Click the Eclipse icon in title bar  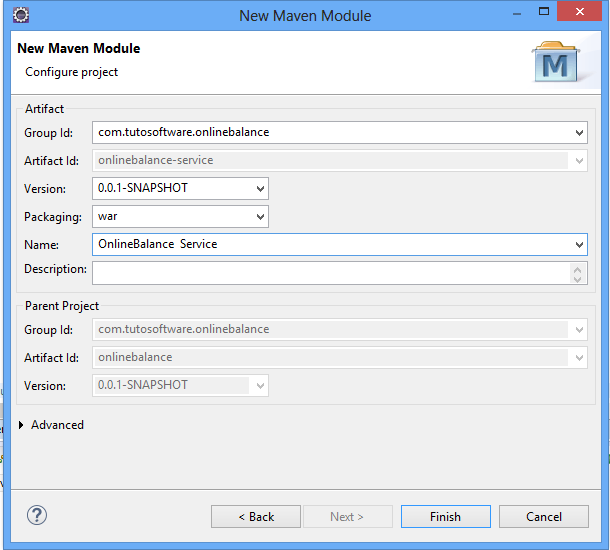coord(21,15)
